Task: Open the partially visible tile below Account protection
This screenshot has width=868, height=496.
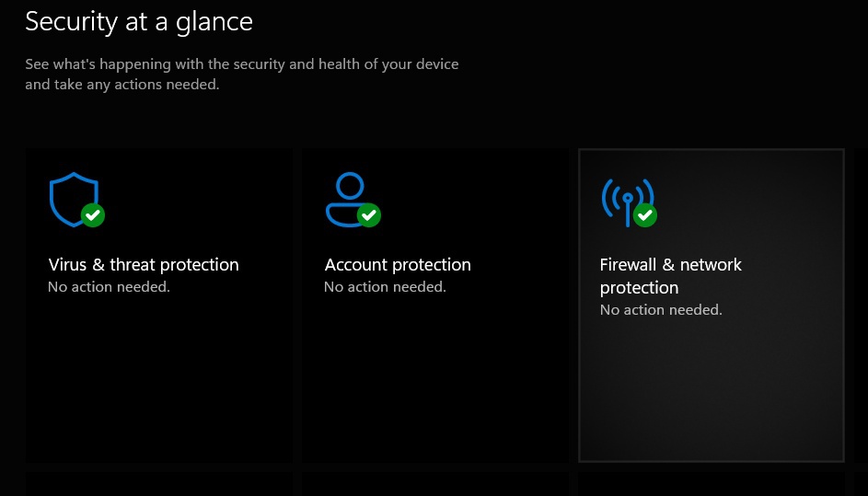Action: 434,485
